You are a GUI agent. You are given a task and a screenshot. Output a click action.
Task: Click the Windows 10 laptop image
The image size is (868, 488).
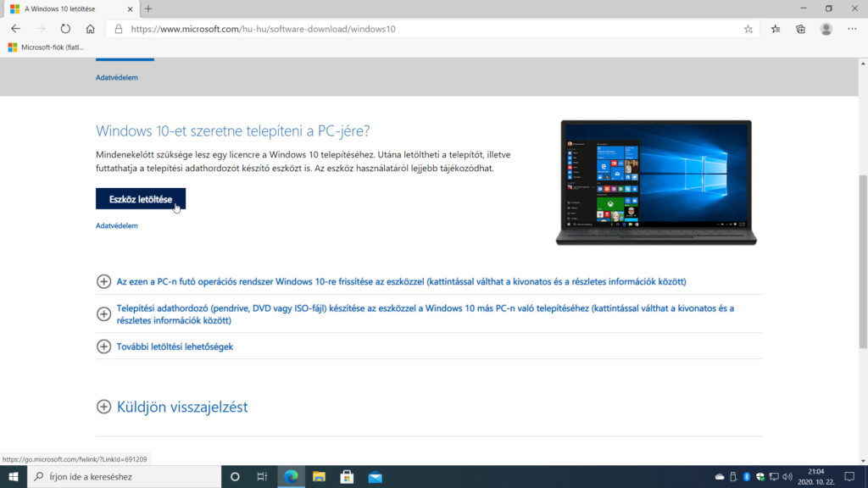656,183
